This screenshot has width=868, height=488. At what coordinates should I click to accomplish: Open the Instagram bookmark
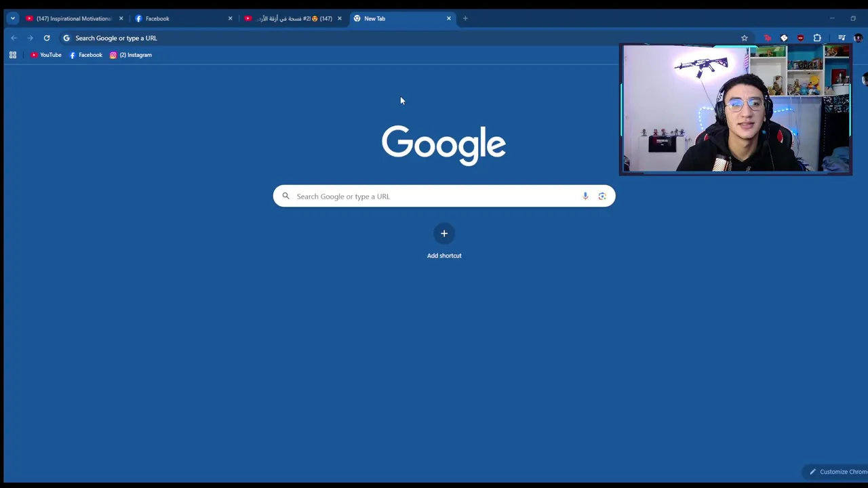pos(131,55)
